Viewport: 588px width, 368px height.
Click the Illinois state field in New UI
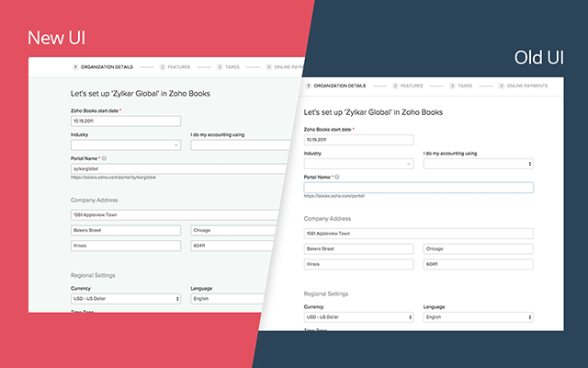pyautogui.click(x=126, y=246)
